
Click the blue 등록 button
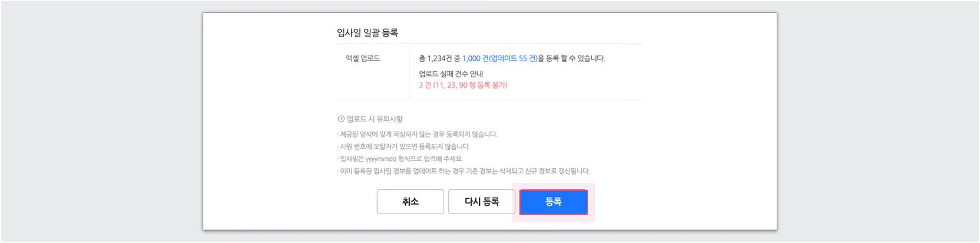click(553, 202)
